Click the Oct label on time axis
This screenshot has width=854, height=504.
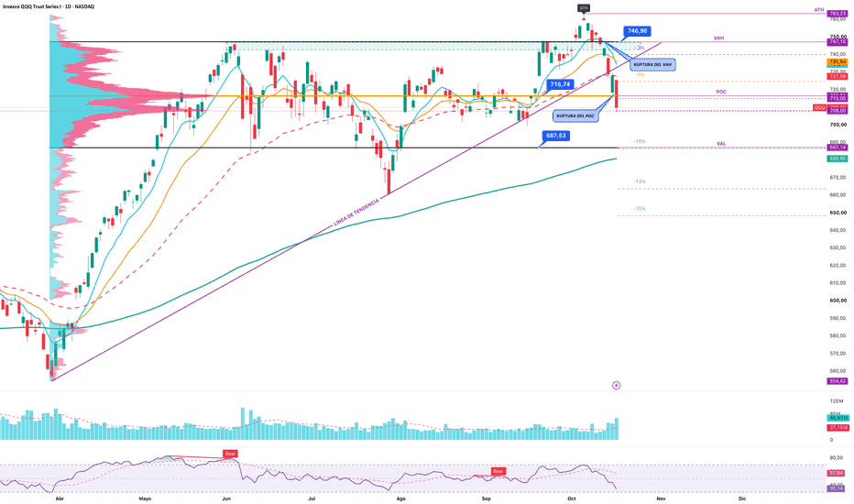[x=572, y=499]
